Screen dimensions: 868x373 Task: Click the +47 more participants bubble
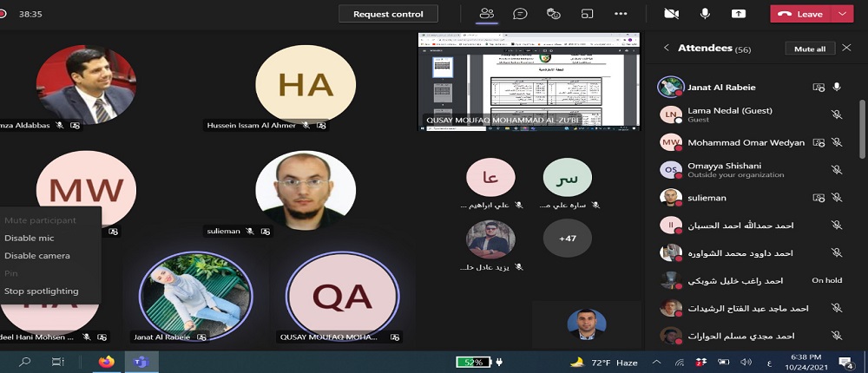568,238
